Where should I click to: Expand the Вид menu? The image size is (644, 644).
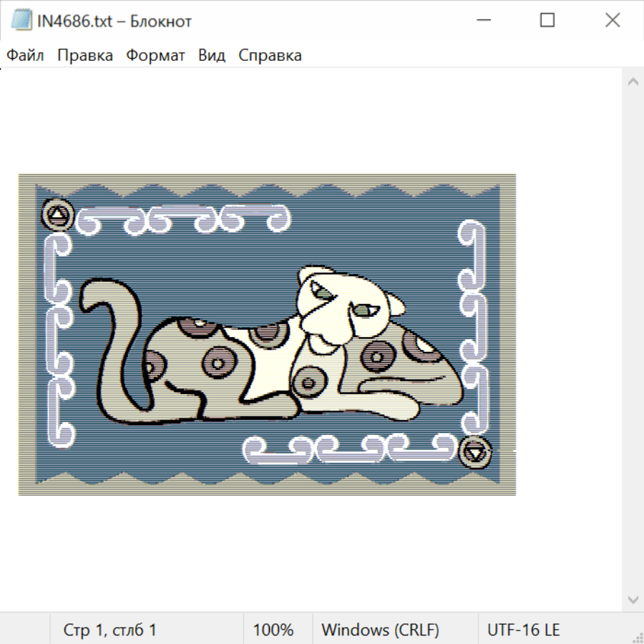pyautogui.click(x=211, y=55)
